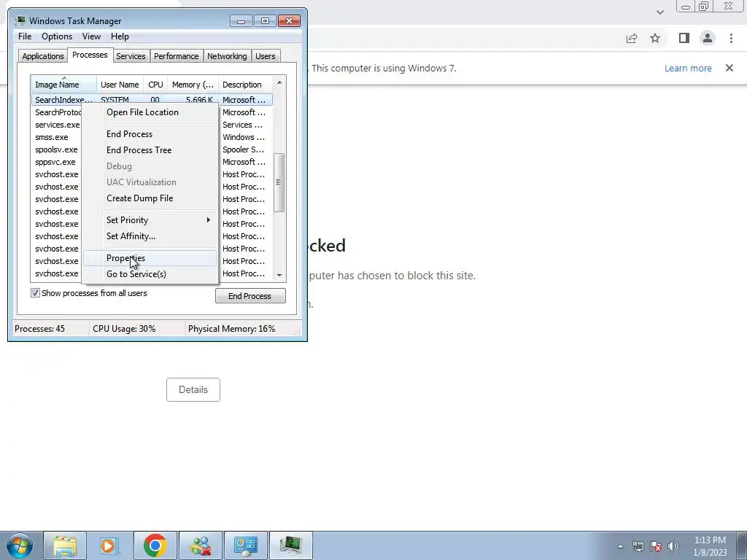Click the taskbar clock showing 1:13 PM
The height and width of the screenshot is (560, 747).
click(x=710, y=546)
